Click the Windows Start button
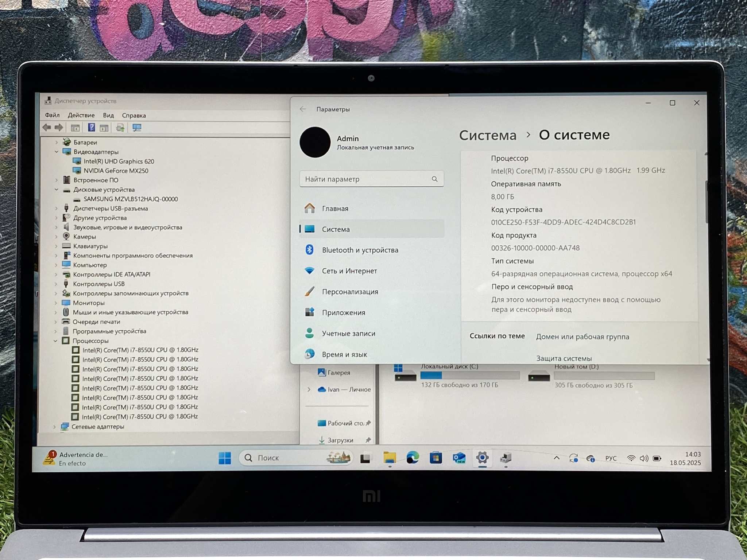This screenshot has height=560, width=747. pyautogui.click(x=225, y=458)
